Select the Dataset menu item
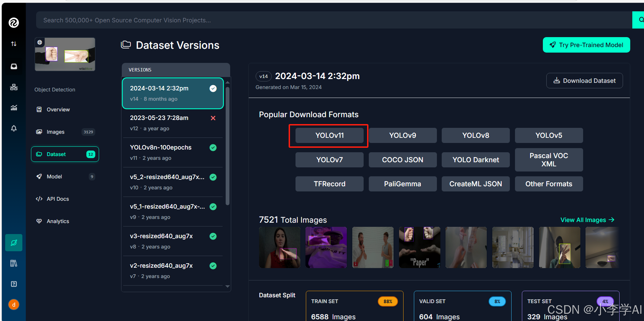The width and height of the screenshot is (644, 321). (65, 154)
